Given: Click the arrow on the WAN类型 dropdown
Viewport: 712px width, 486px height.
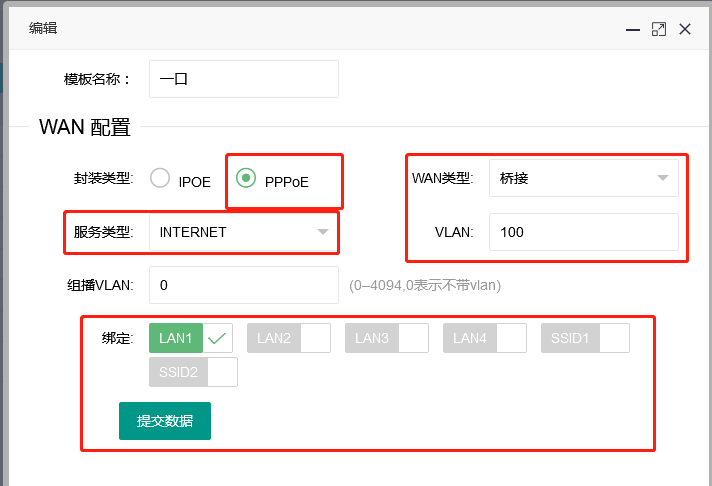Looking at the screenshot, I should click(662, 178).
